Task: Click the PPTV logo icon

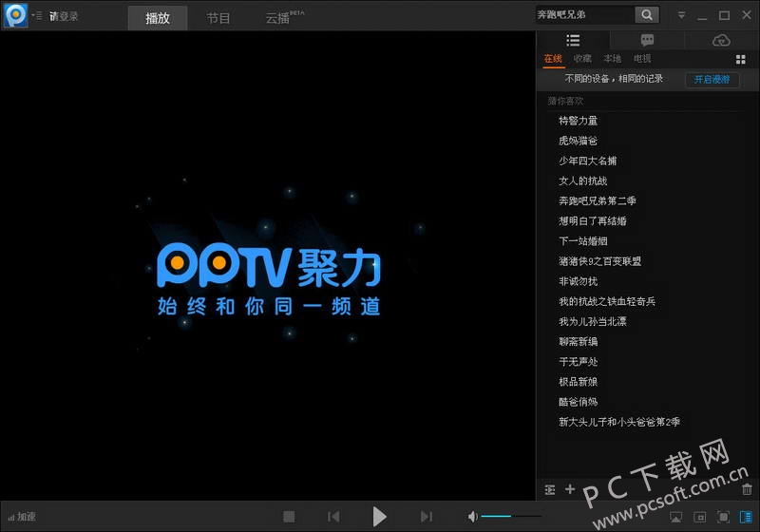Action: click(x=16, y=15)
